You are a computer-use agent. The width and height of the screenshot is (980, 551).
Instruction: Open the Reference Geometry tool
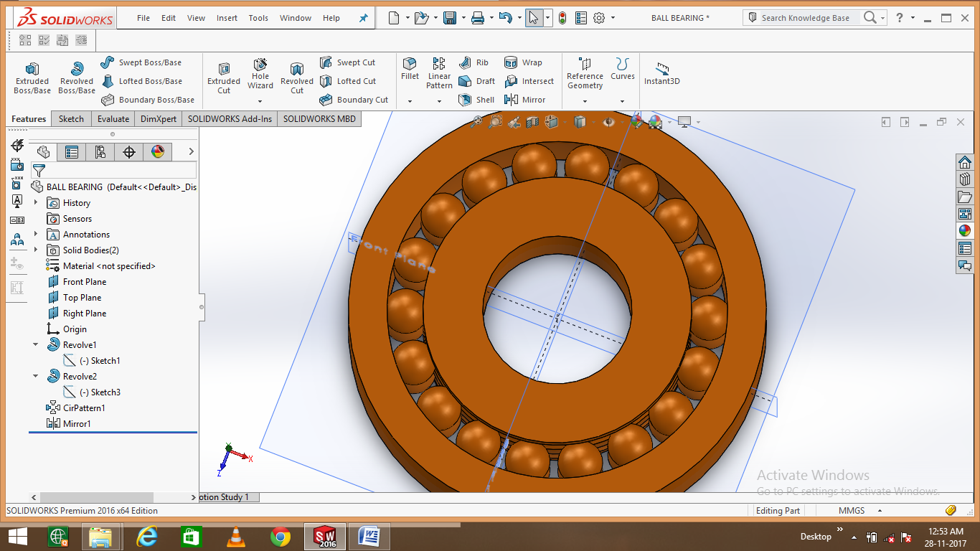click(x=585, y=75)
